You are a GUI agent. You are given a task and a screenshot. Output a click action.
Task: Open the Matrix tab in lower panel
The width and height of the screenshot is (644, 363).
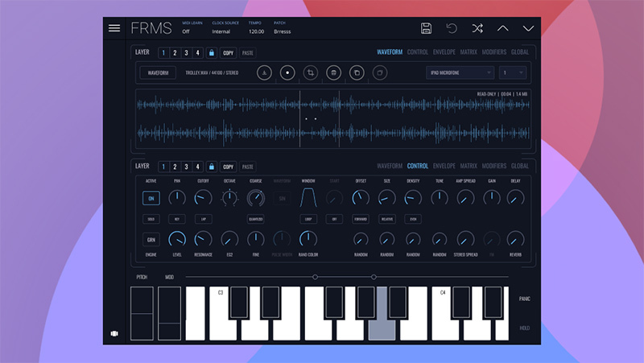(x=469, y=167)
